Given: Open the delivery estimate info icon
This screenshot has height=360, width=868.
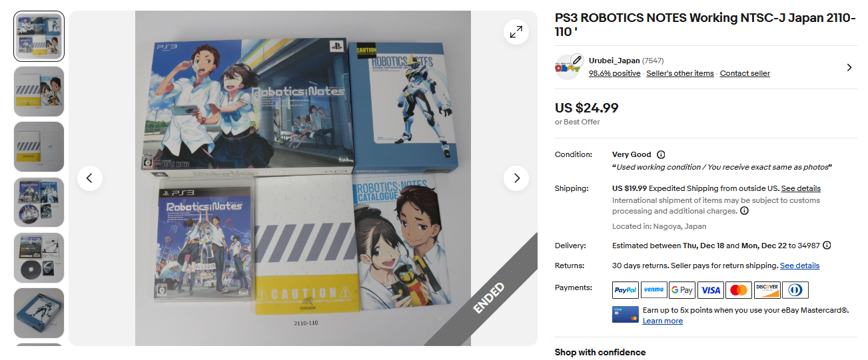Looking at the screenshot, I should (827, 246).
